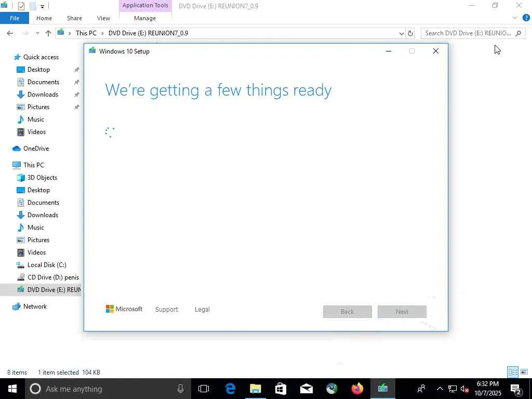Click the Support link in Setup
532x399 pixels.
click(167, 310)
